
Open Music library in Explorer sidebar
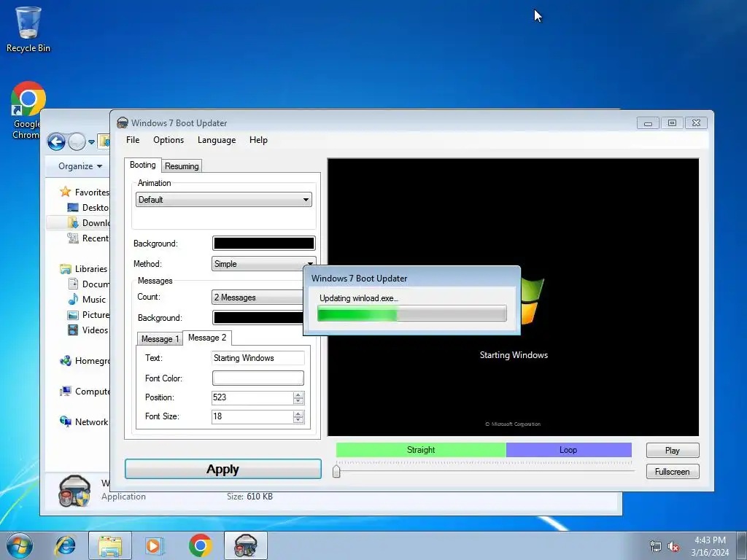[x=87, y=300]
